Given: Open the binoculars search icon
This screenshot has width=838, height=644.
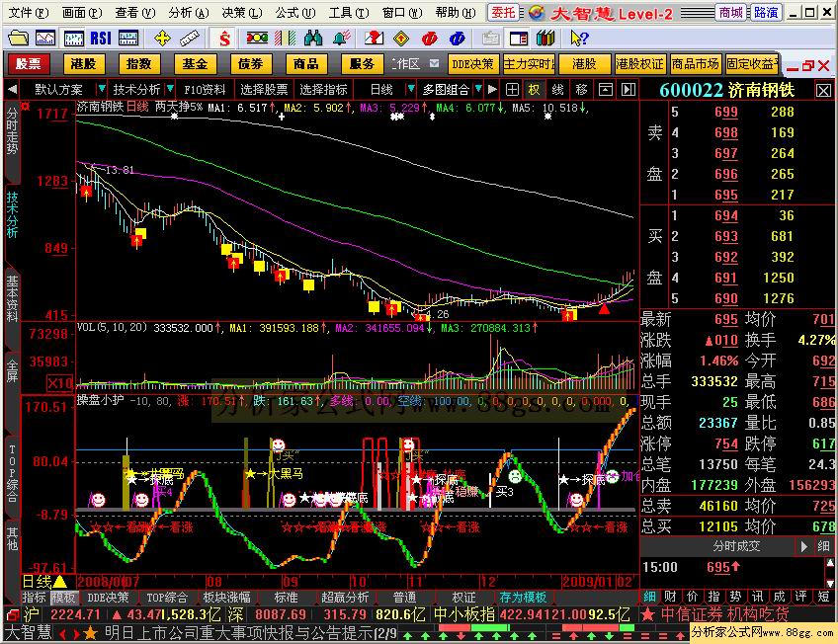Looking at the screenshot, I should coord(313,38).
